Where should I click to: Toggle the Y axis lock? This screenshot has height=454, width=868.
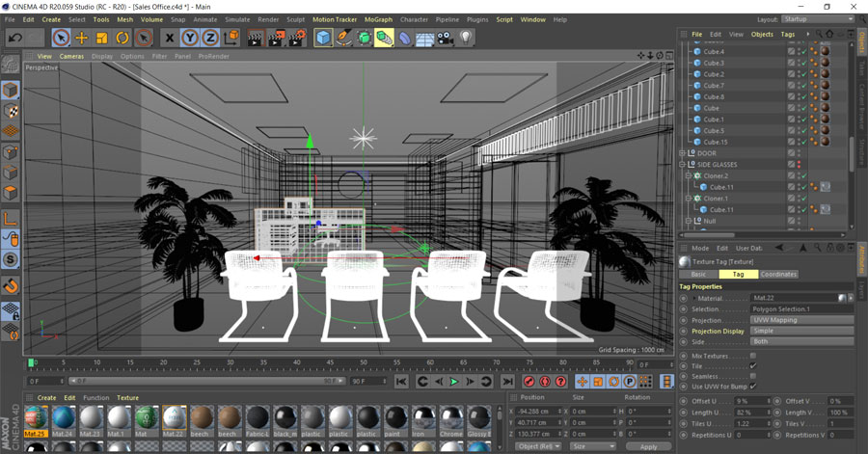[190, 38]
